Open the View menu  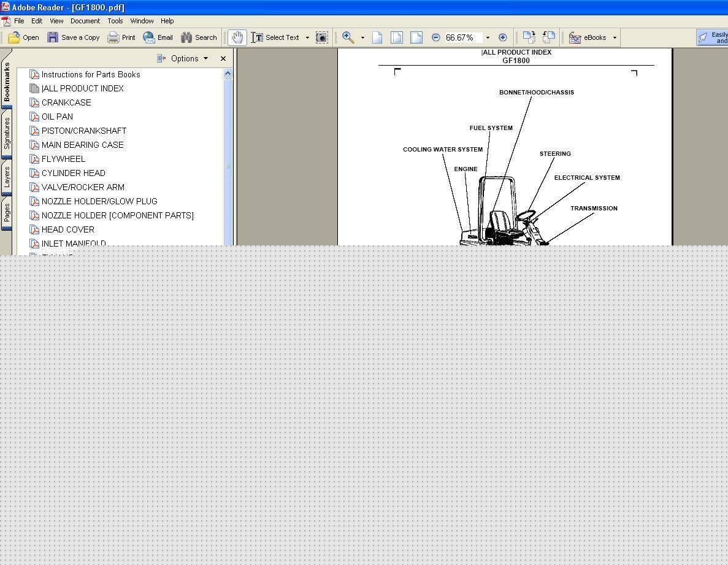56,21
